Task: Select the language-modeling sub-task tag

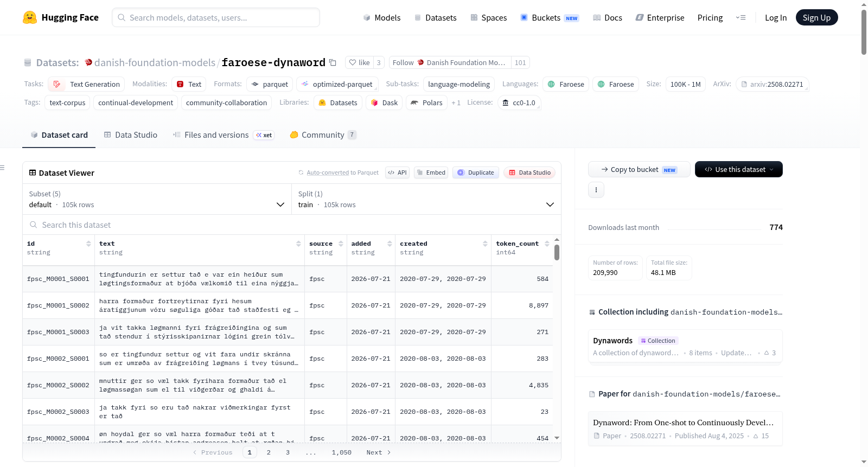Action: tap(459, 84)
